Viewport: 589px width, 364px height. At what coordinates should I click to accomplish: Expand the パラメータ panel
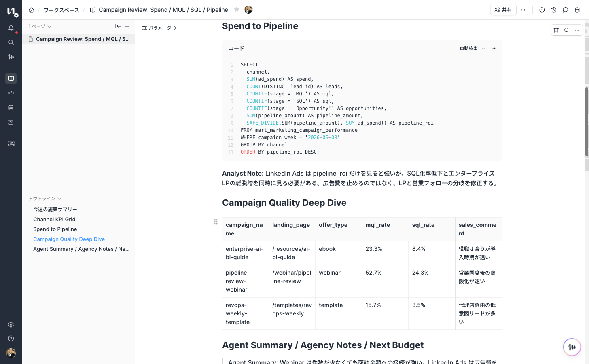[x=159, y=28]
